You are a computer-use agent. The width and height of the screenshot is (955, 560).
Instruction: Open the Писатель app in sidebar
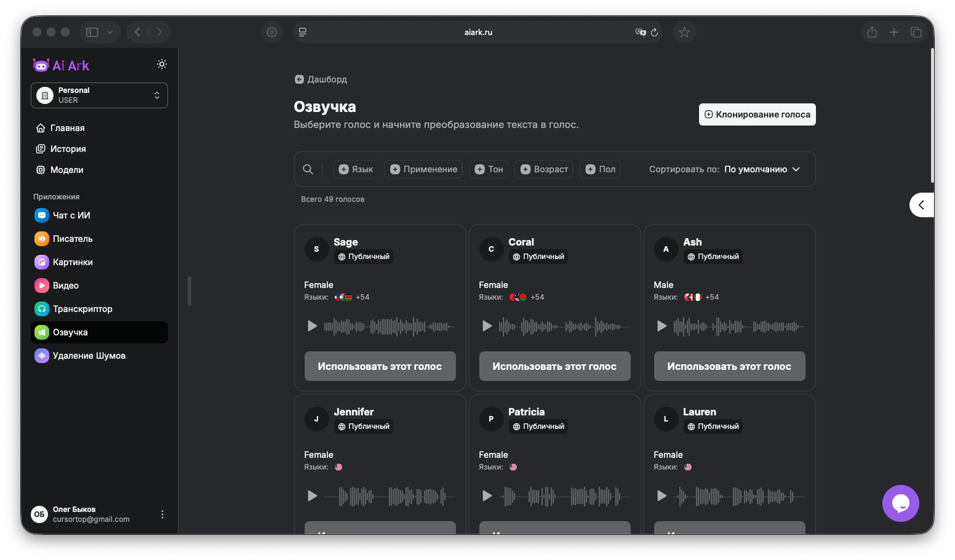tap(73, 239)
